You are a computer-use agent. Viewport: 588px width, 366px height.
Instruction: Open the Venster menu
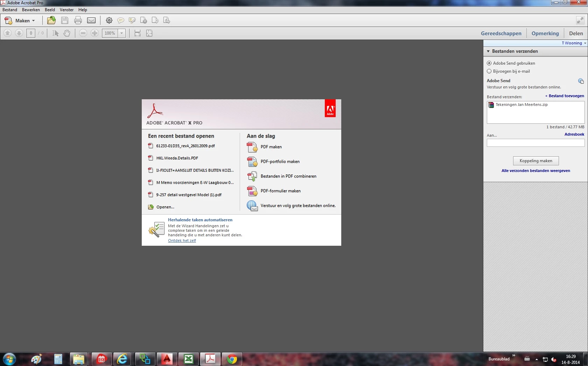coord(66,10)
